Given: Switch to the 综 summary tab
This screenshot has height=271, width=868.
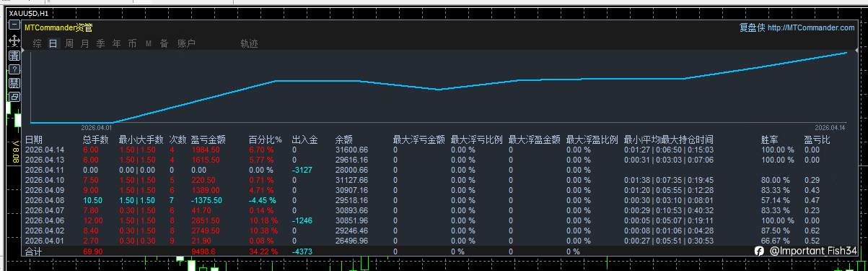Looking at the screenshot, I should (38, 43).
